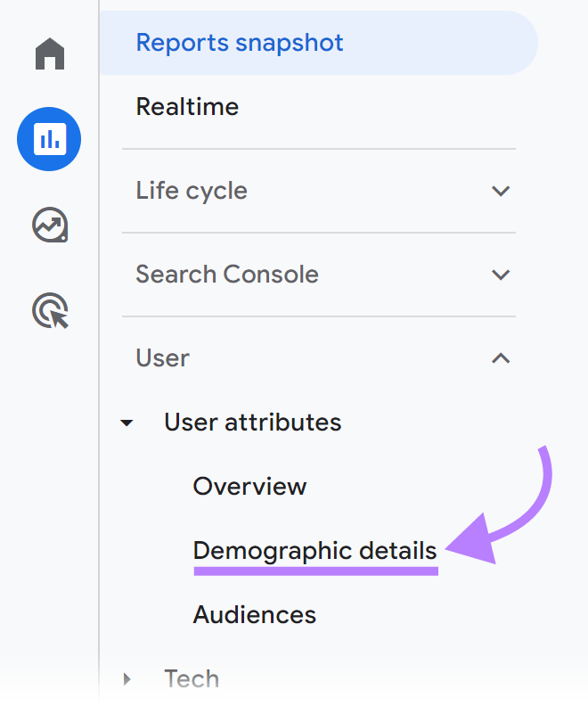588x706 pixels.
Task: Expand the Search Console section
Action: (227, 275)
